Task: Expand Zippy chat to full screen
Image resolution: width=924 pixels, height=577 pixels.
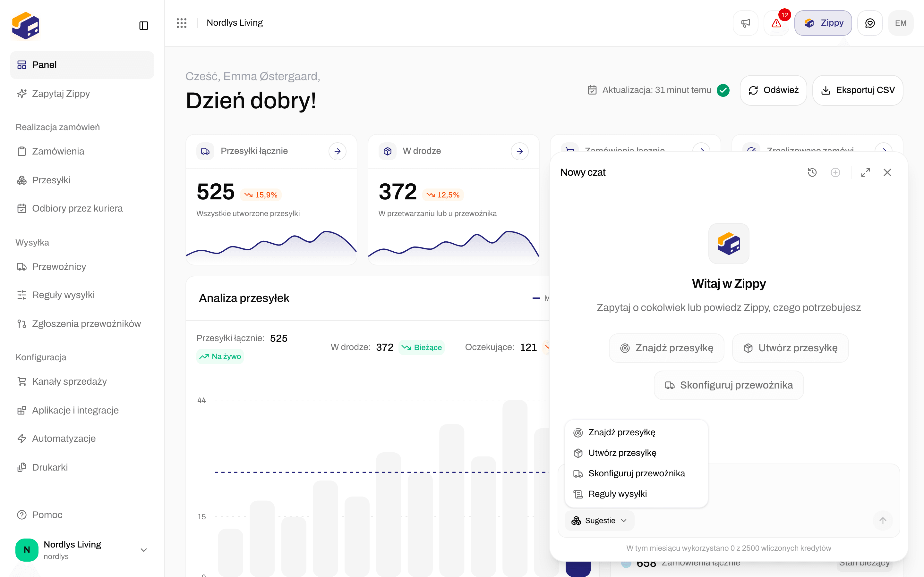Action: [x=866, y=172]
